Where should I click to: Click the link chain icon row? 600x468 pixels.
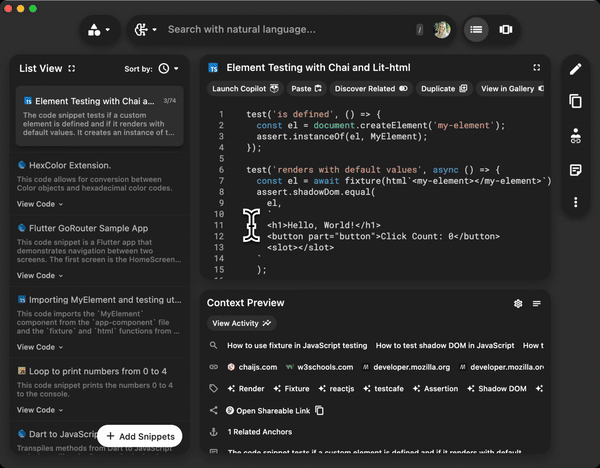tap(214, 367)
